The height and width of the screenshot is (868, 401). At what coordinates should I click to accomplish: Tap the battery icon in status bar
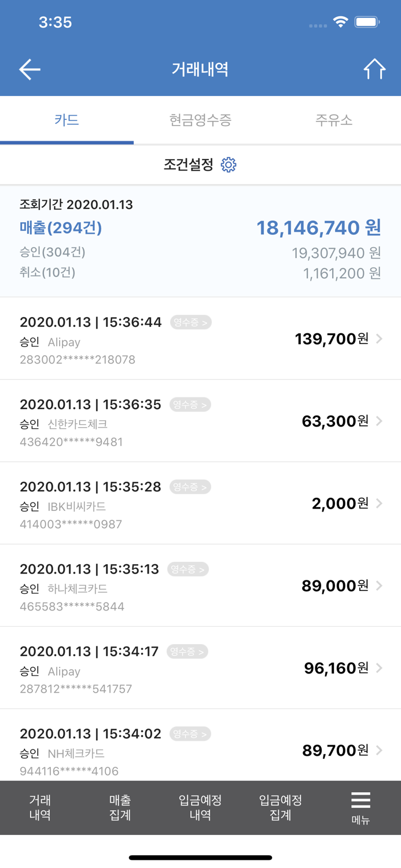(x=366, y=21)
